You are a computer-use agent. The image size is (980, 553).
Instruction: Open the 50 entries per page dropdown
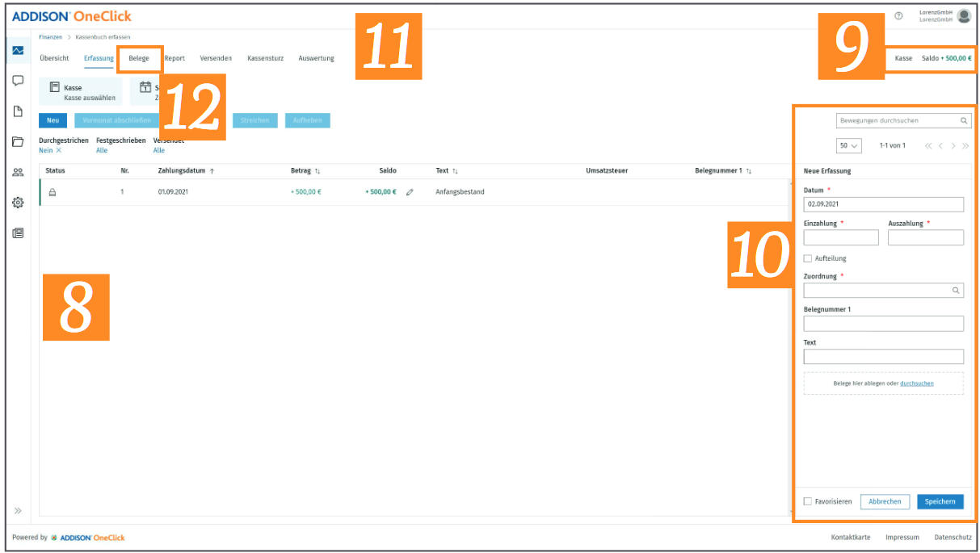(848, 146)
